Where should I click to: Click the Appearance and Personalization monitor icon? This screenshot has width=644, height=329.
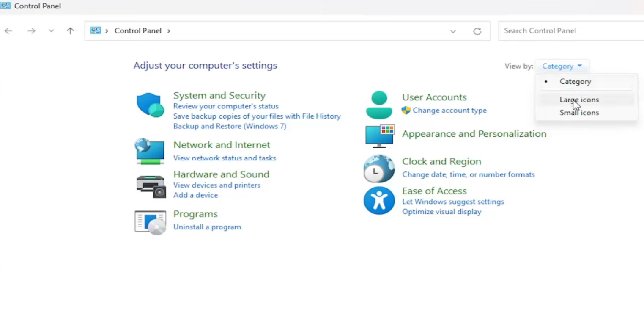click(380, 136)
